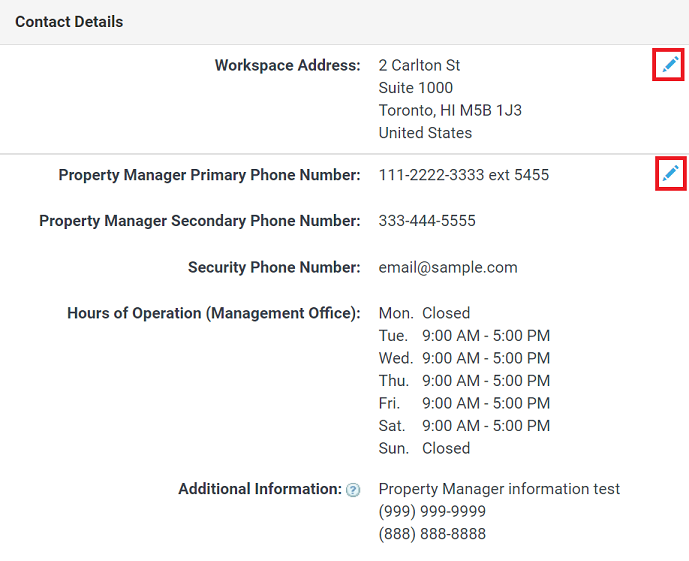
Task: Click the email@sample.com value
Action: (x=448, y=267)
